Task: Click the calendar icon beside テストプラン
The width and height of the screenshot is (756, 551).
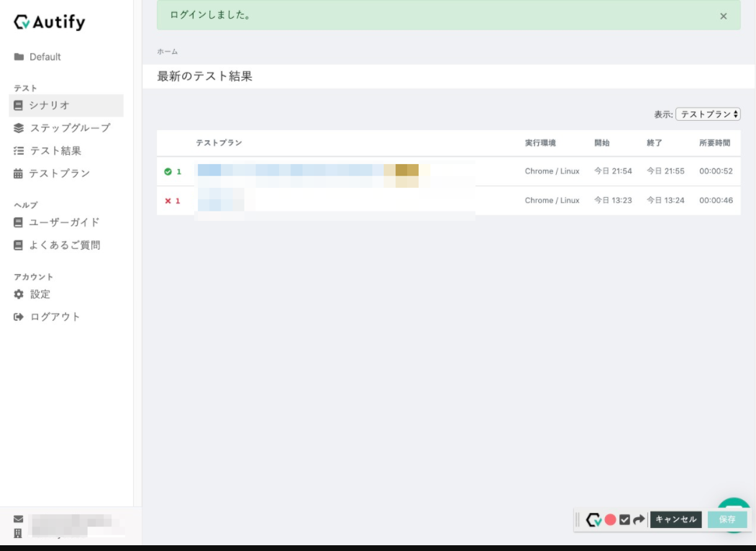Action: pyautogui.click(x=18, y=173)
